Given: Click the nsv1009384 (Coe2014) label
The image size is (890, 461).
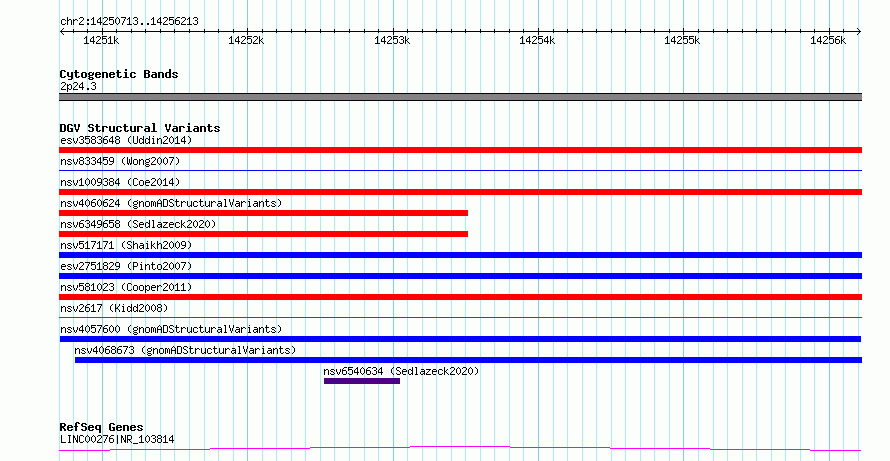Looking at the screenshot, I should click(x=120, y=182).
